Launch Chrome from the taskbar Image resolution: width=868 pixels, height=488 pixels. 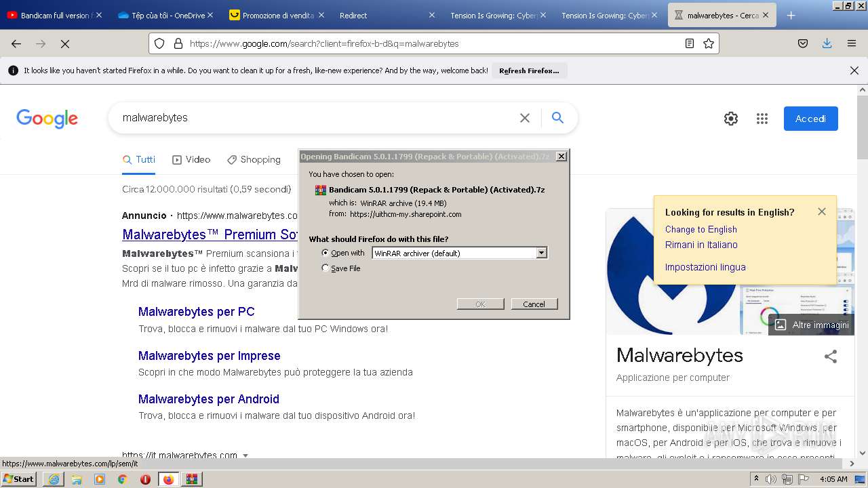coord(123,479)
